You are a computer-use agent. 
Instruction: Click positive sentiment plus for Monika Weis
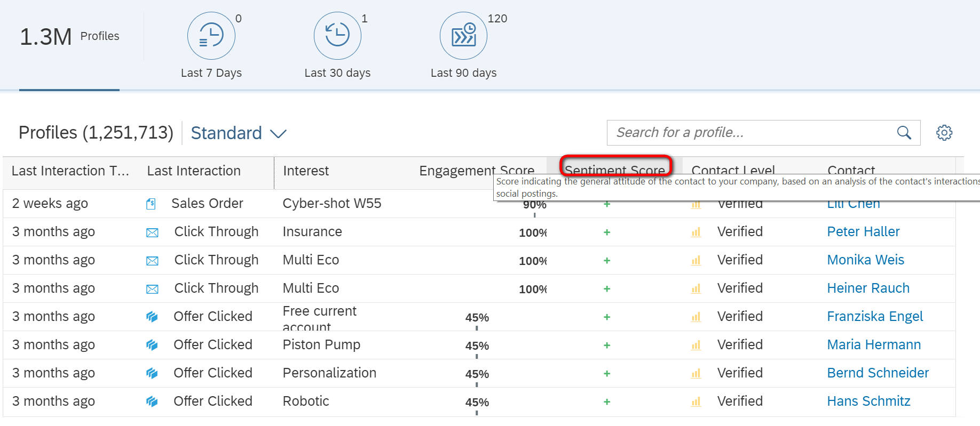607,261
